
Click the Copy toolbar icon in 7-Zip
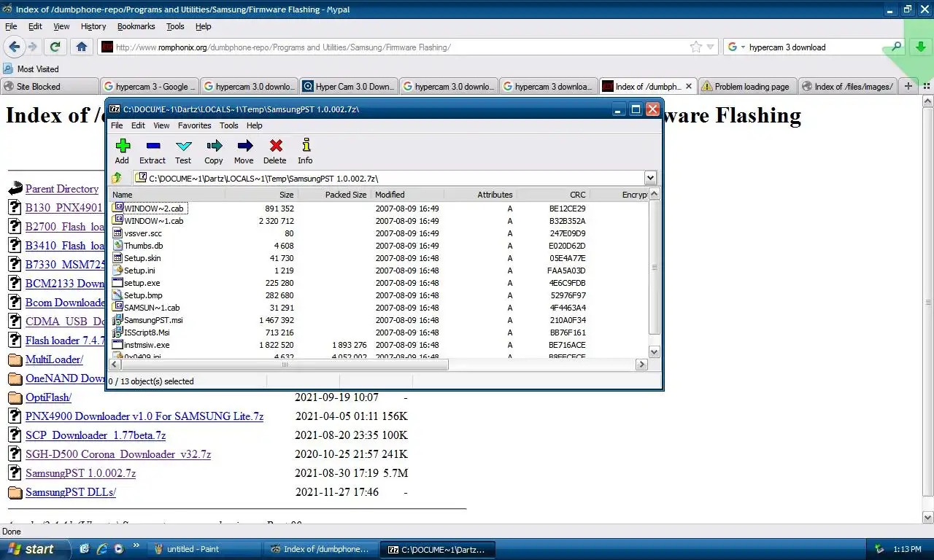[214, 146]
